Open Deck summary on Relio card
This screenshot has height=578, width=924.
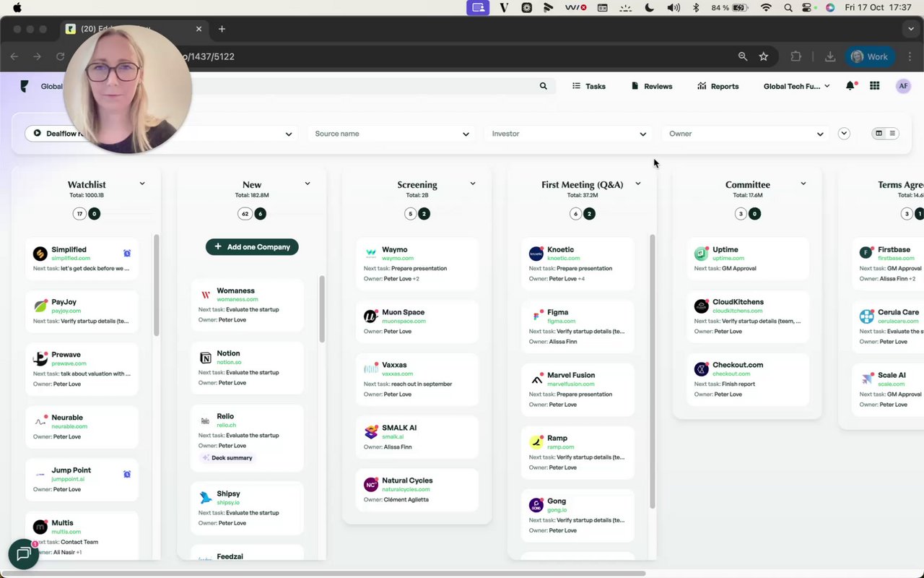point(227,458)
